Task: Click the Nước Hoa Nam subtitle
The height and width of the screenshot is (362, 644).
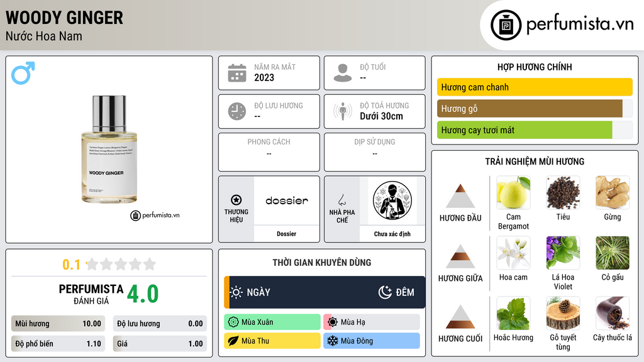Action: pos(44,36)
